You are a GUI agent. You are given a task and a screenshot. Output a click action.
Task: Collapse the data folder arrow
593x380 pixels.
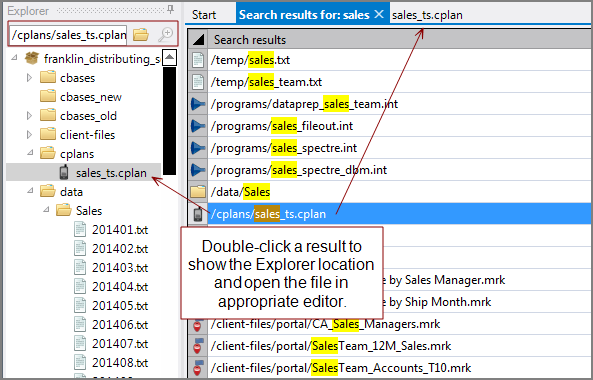(x=30, y=191)
